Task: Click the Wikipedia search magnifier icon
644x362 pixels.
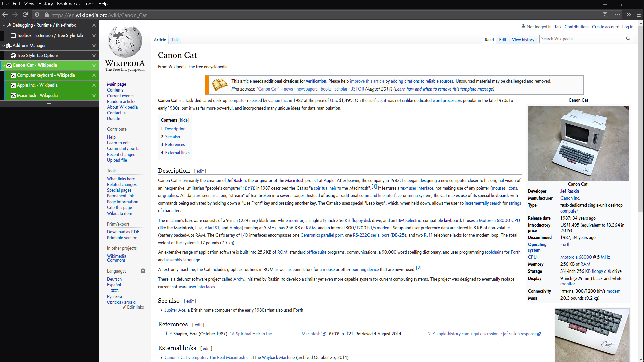Action: coord(628,39)
